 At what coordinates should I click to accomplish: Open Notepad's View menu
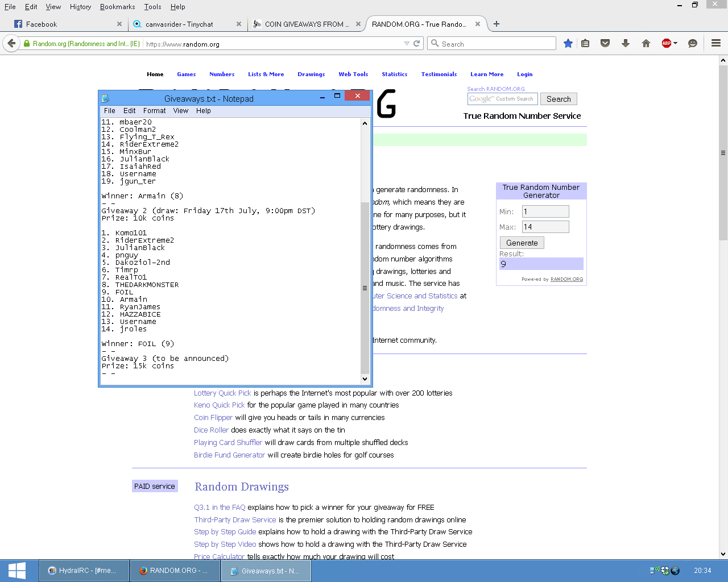181,111
